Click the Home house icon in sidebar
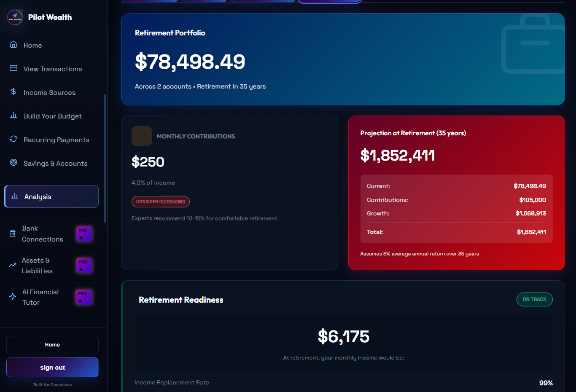Viewport: 576px width, 392px height. point(13,45)
